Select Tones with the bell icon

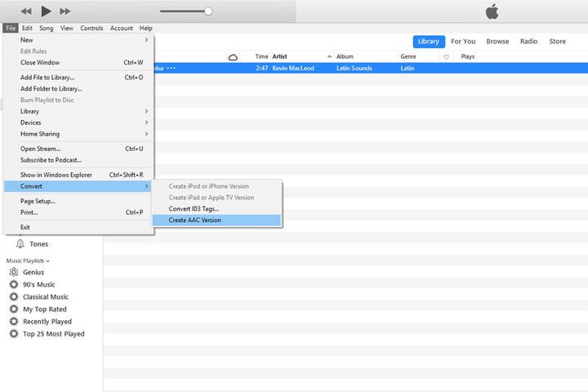[38, 244]
